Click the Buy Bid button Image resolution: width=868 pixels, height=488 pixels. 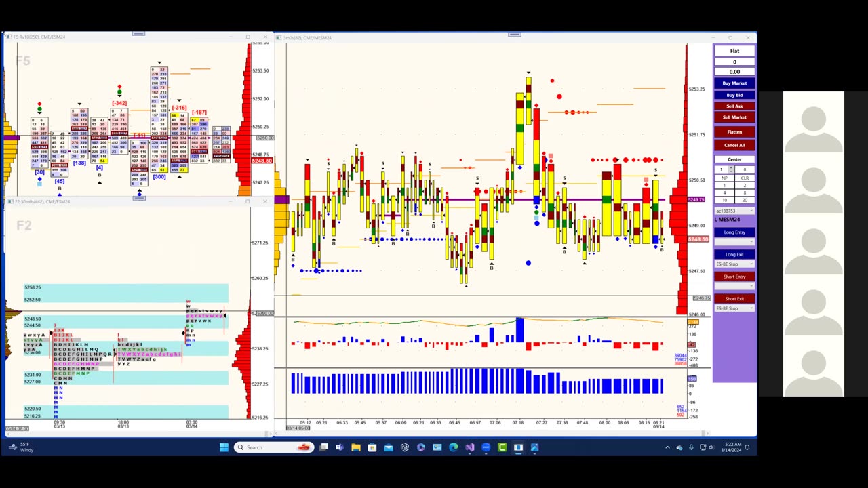734,95
